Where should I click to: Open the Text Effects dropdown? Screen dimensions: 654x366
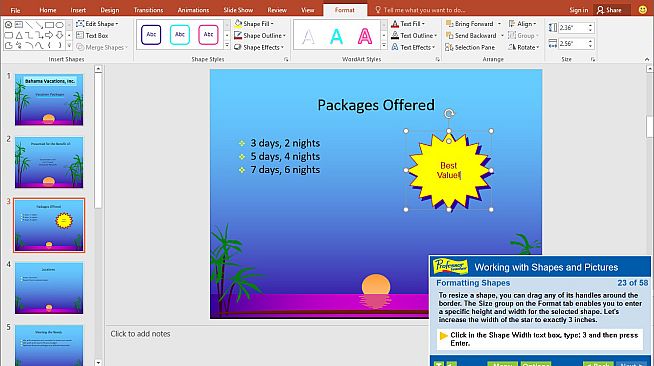(413, 47)
